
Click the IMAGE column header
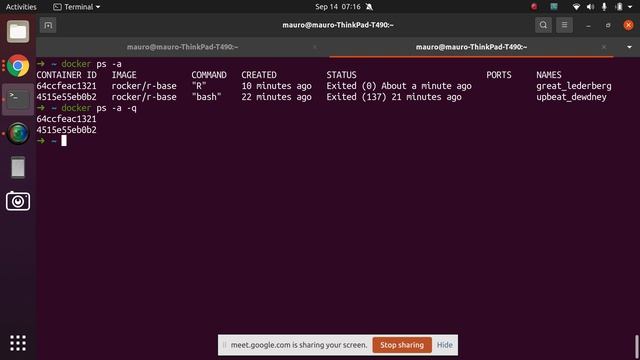(124, 75)
